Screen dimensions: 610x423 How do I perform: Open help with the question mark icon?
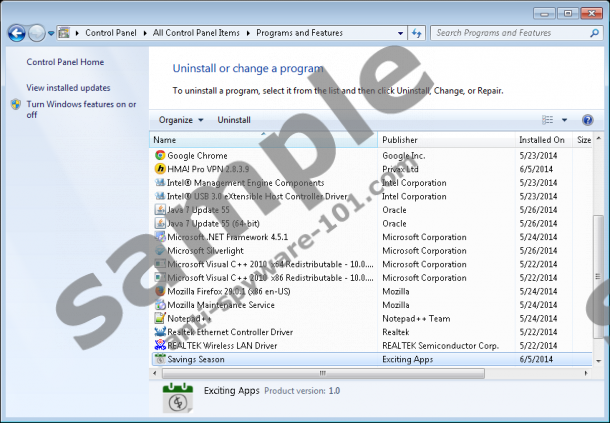[587, 120]
